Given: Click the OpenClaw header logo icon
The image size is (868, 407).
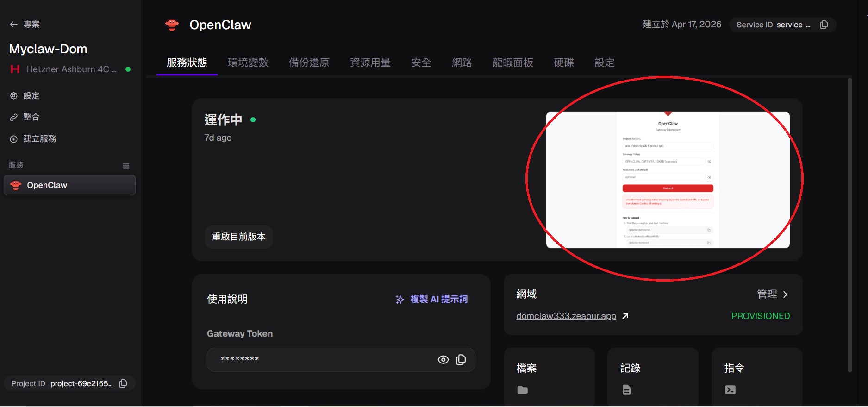Looking at the screenshot, I should click(172, 25).
